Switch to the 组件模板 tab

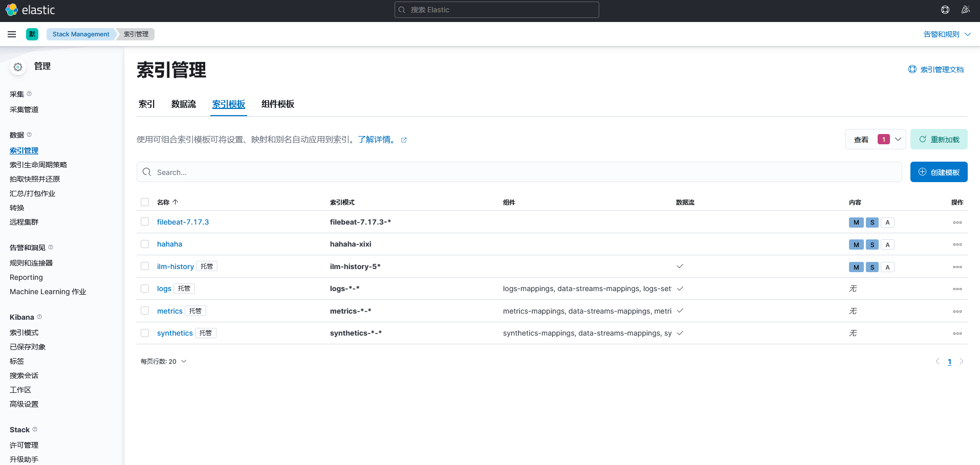[277, 104]
